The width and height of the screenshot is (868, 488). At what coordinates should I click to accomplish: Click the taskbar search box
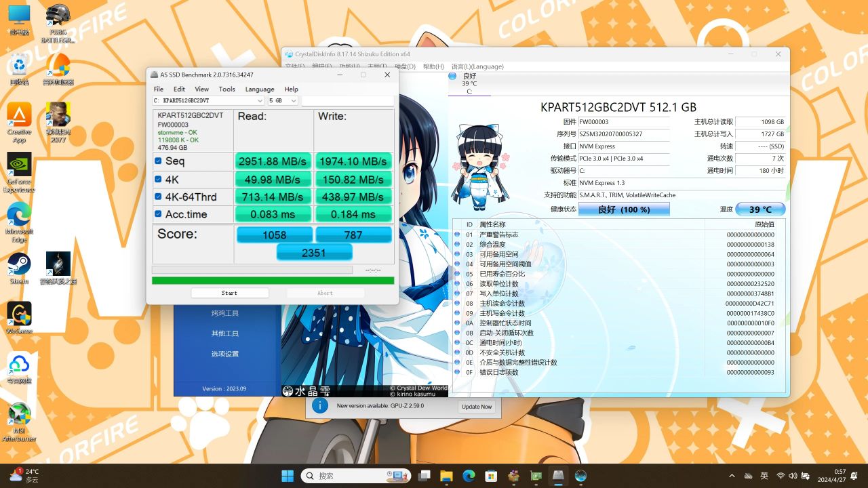pyautogui.click(x=355, y=476)
